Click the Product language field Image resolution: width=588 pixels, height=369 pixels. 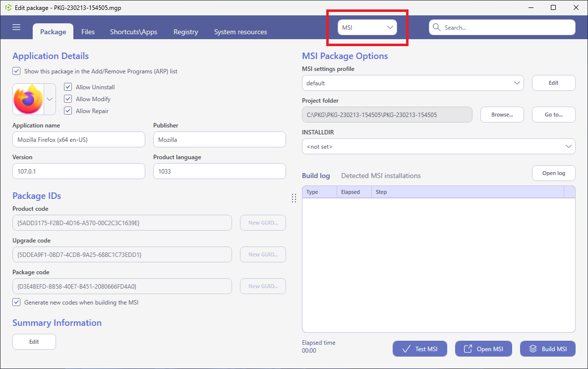point(219,171)
